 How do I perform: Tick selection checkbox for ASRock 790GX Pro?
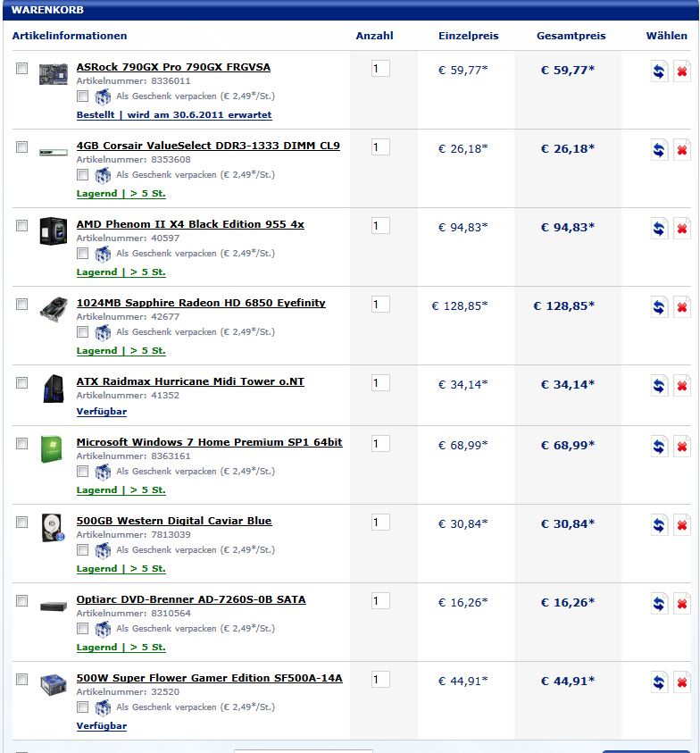pos(22,68)
